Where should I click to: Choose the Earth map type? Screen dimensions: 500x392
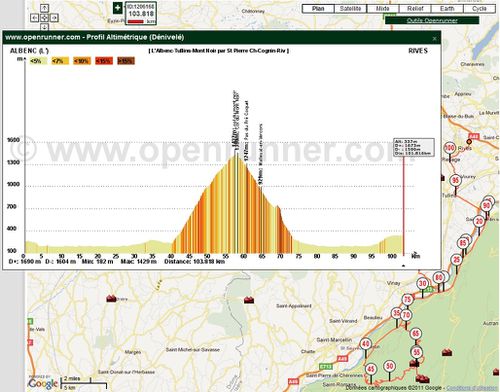click(x=447, y=9)
